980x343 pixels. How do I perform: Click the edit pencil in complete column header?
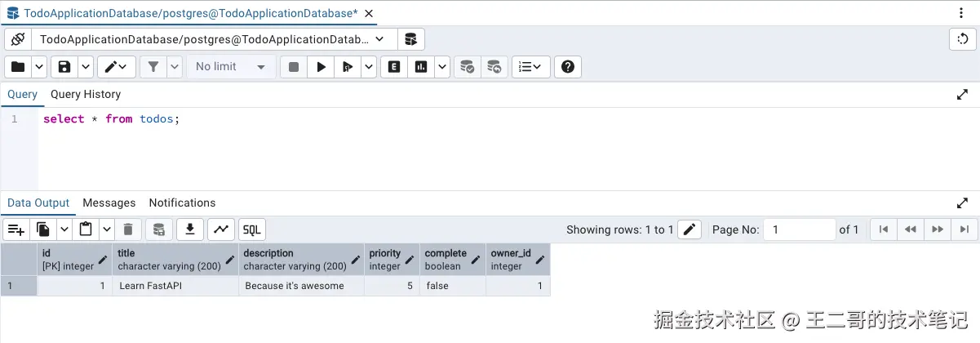pos(475,261)
